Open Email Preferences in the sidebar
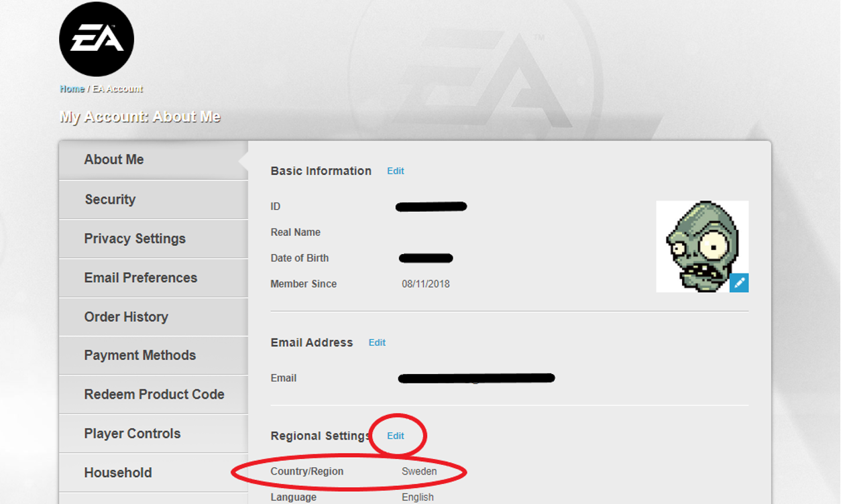This screenshot has width=841, height=504. 140,277
